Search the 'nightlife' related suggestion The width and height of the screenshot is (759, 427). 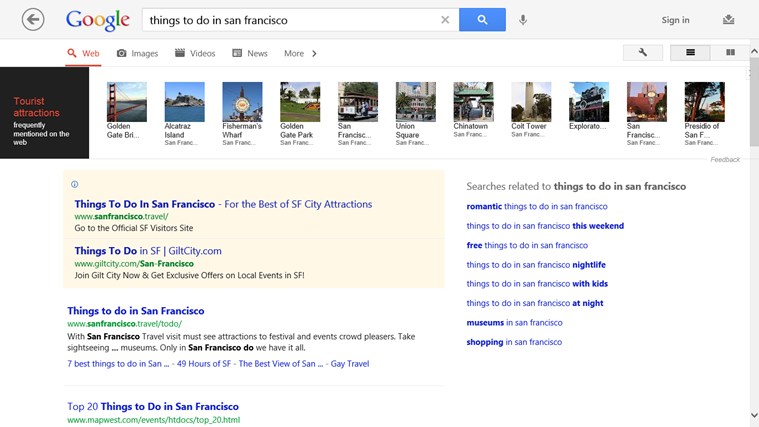click(x=536, y=264)
